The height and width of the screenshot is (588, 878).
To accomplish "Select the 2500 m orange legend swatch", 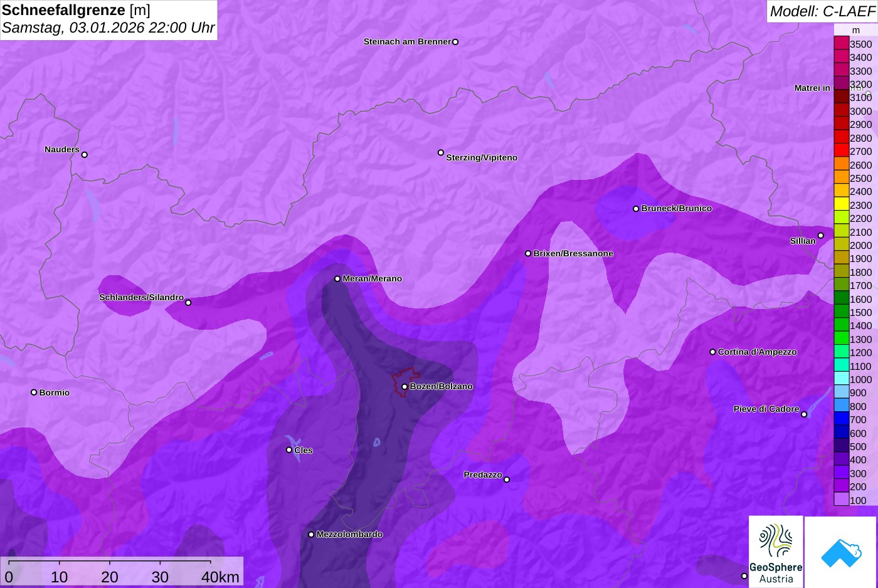I will tap(841, 177).
